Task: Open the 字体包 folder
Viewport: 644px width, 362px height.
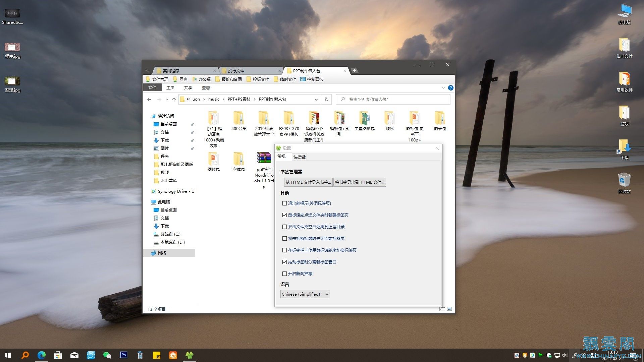Action: (x=239, y=162)
